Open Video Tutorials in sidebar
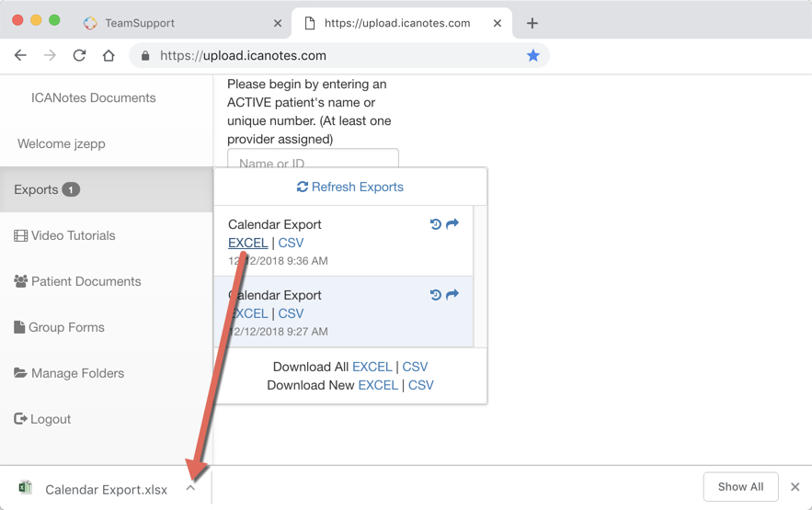This screenshot has height=510, width=812. [x=73, y=235]
